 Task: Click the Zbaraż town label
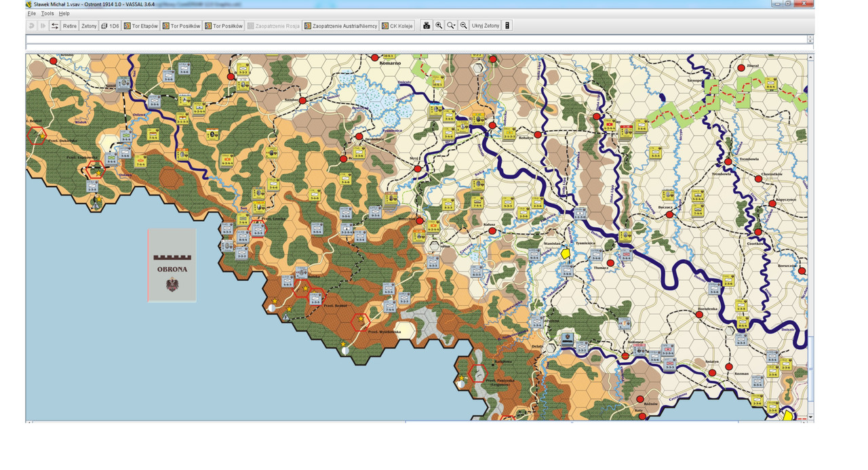pyautogui.click(x=753, y=66)
